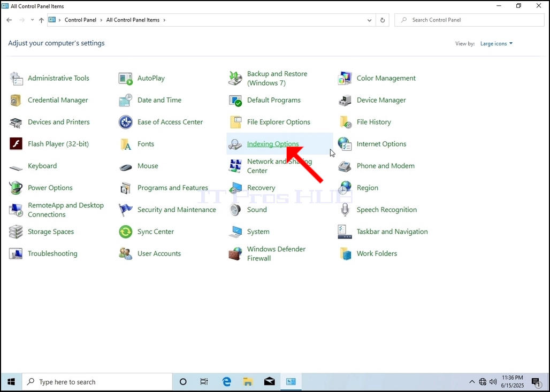Click the taskbar search box

tap(97, 382)
